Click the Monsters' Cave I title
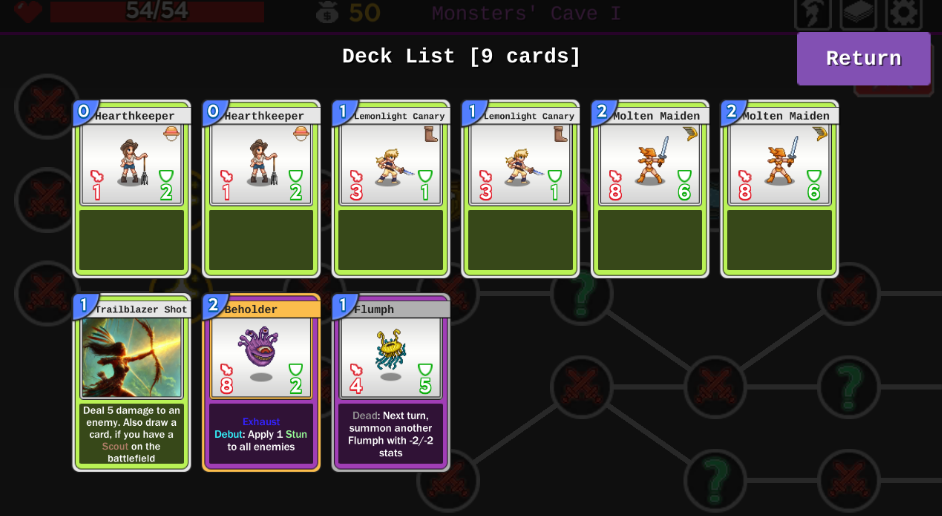The image size is (942, 516). (x=526, y=14)
